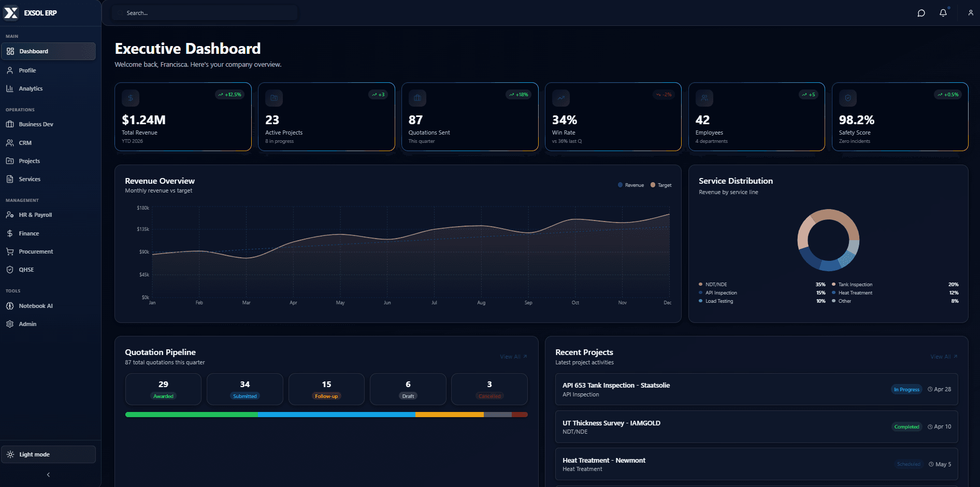Click the Active Projects card icon
980x487 pixels.
tap(274, 98)
